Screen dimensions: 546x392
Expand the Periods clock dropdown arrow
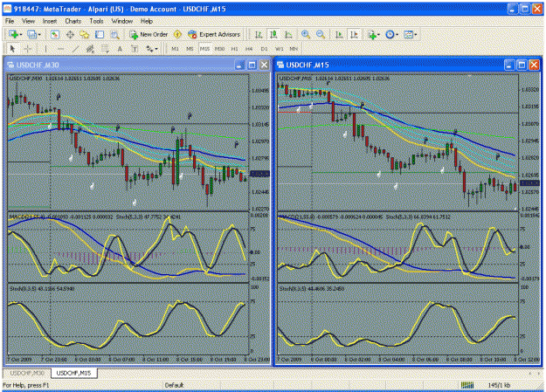click(x=397, y=35)
